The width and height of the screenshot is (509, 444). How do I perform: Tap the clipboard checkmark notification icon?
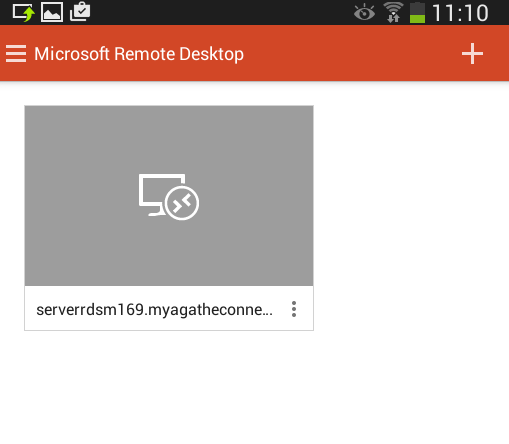tap(80, 12)
